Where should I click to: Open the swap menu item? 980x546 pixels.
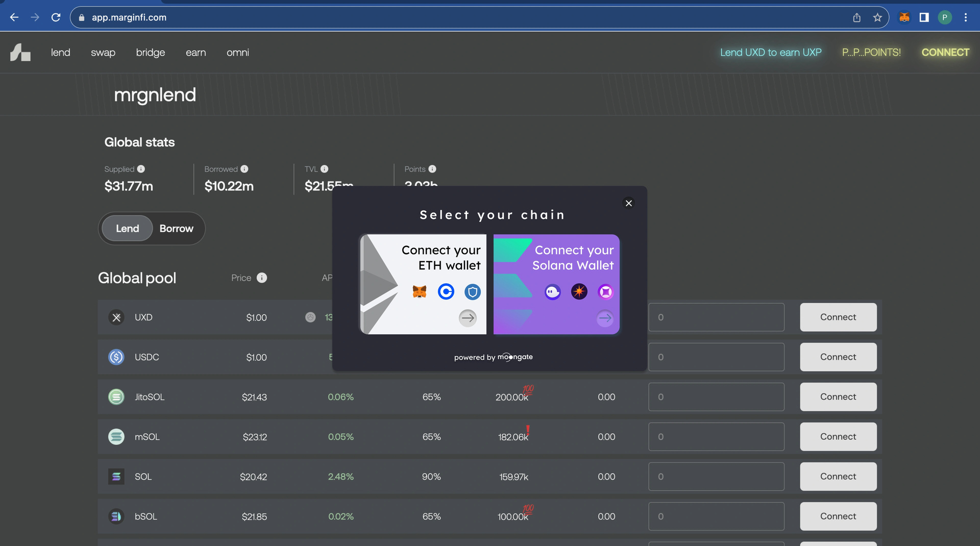click(103, 53)
